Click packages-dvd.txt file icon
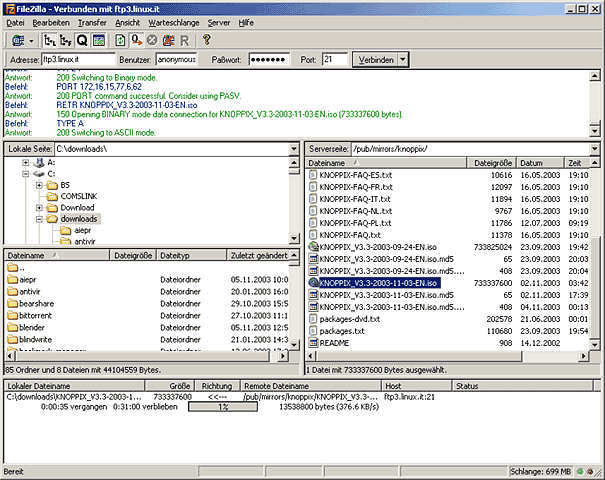This screenshot has width=605, height=480. [x=313, y=319]
